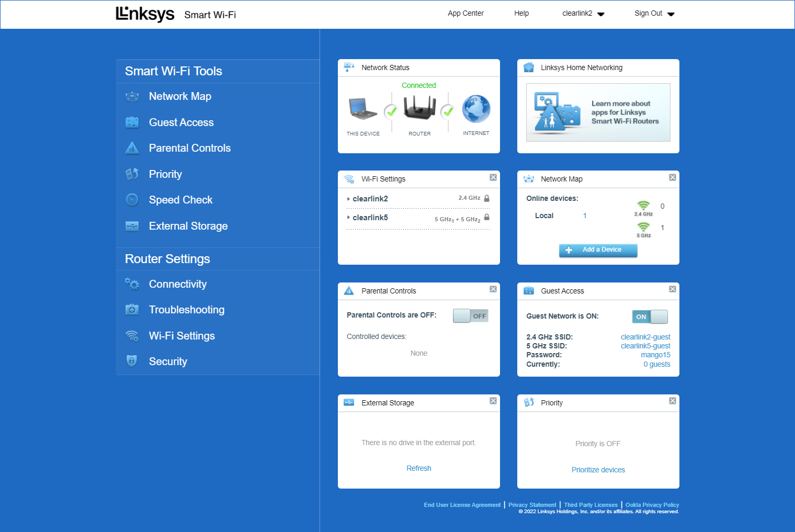This screenshot has width=795, height=532.
Task: Open App Center in the top bar
Action: 465,13
